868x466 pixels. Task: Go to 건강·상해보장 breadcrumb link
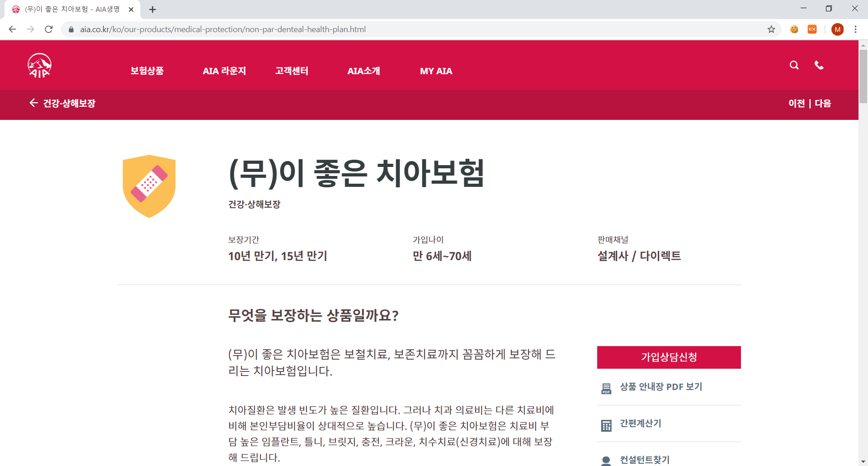point(69,103)
